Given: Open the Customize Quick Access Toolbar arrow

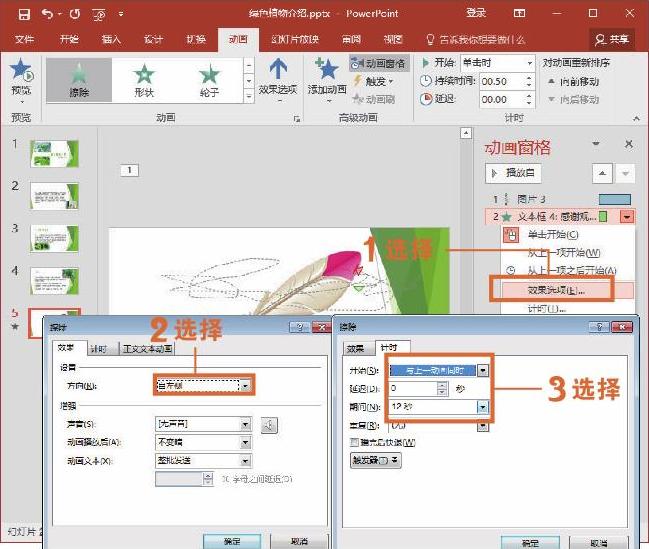Looking at the screenshot, I should tap(121, 14).
